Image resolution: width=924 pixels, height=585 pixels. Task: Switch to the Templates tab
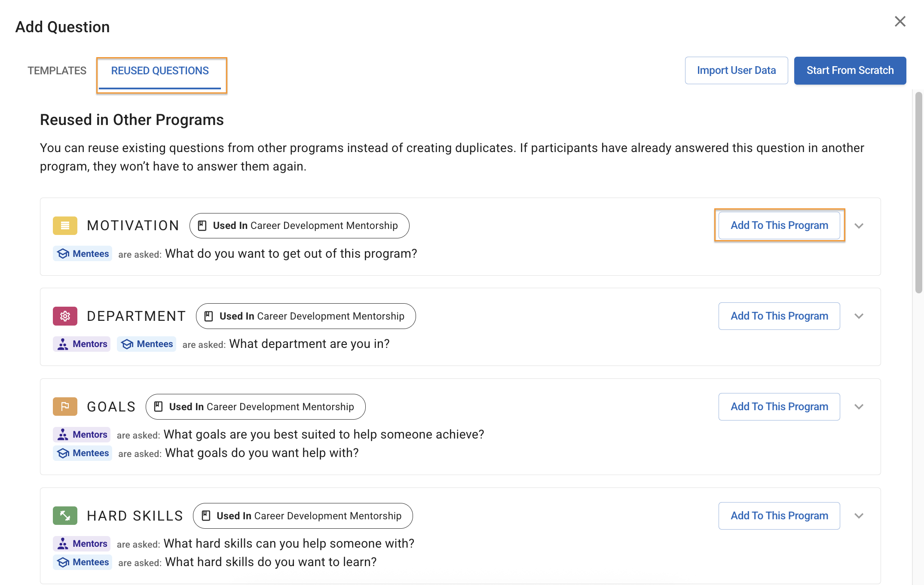pos(57,70)
